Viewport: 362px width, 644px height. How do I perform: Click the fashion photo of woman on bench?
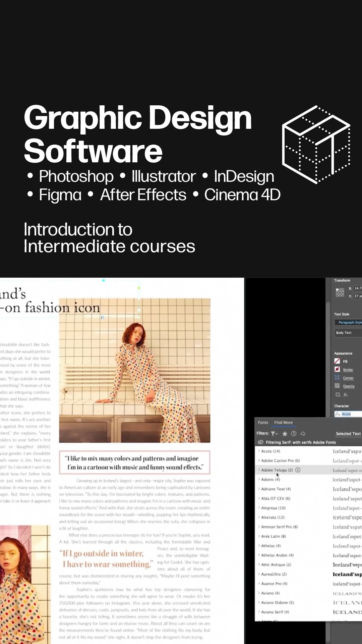tap(135, 370)
